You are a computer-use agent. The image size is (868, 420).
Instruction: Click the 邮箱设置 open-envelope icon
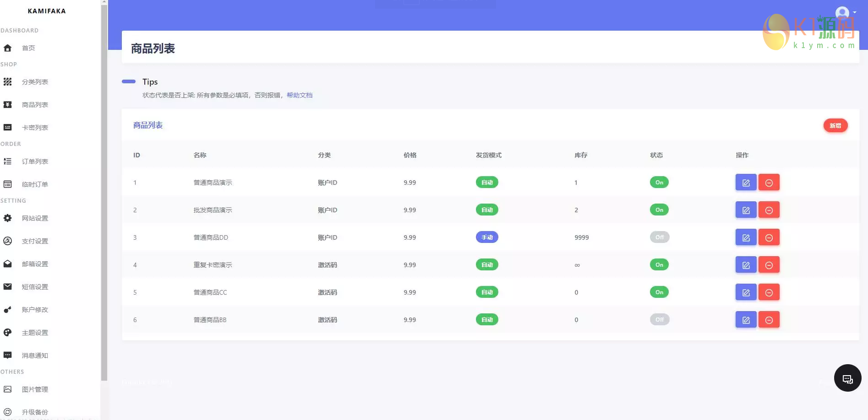7,264
